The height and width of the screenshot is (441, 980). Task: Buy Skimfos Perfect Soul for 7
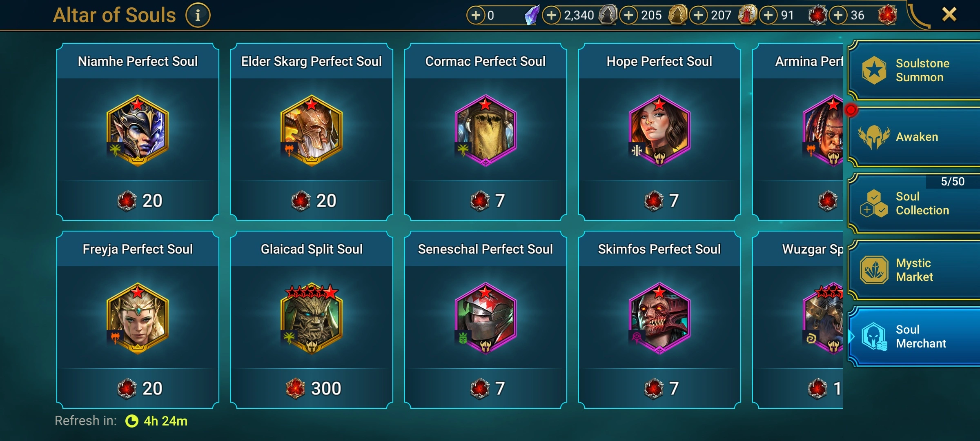tap(660, 388)
